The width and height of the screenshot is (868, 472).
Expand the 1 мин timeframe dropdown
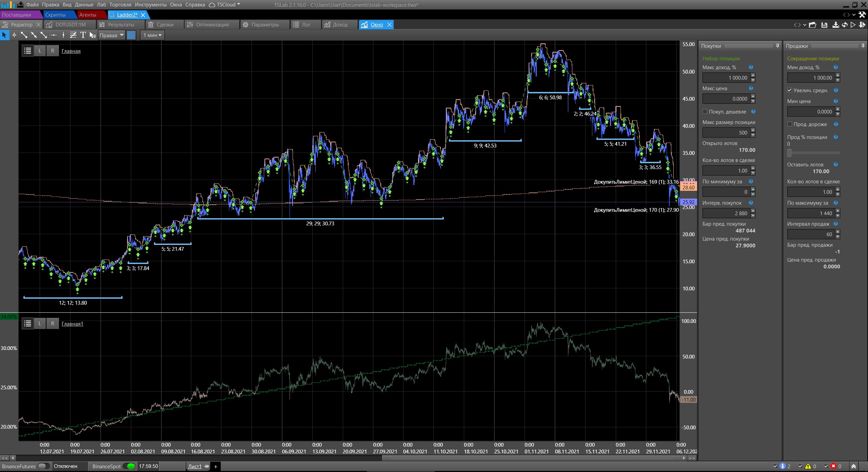(x=152, y=35)
